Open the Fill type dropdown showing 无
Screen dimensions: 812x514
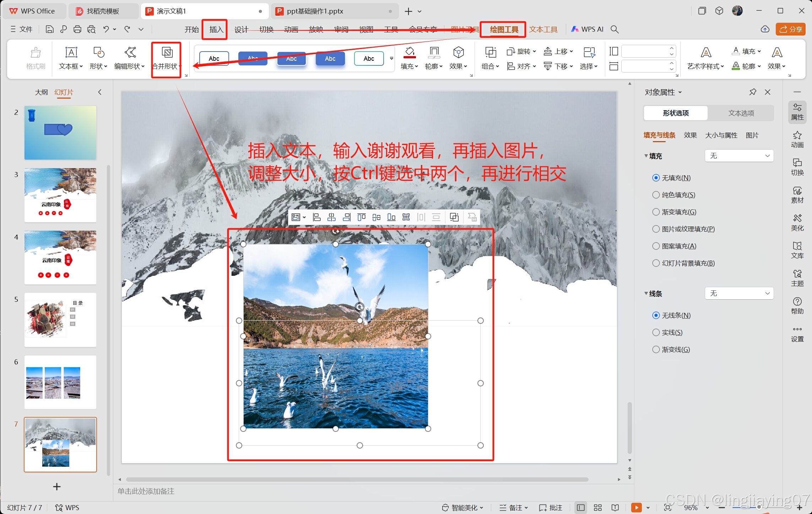click(739, 156)
